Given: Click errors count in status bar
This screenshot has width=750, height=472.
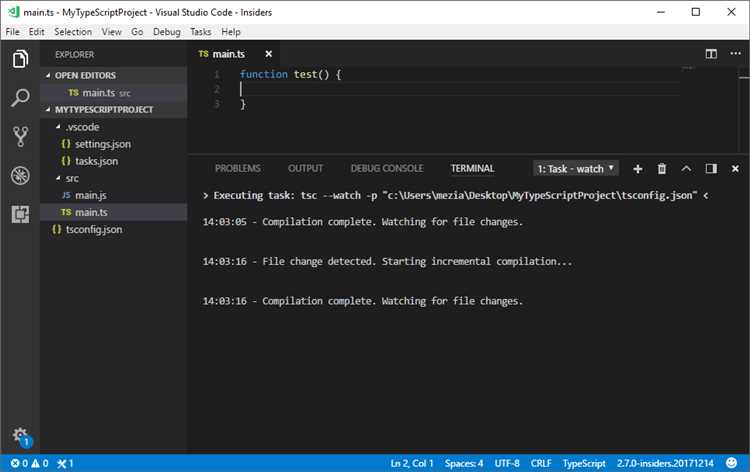Looking at the screenshot, I should [x=19, y=463].
